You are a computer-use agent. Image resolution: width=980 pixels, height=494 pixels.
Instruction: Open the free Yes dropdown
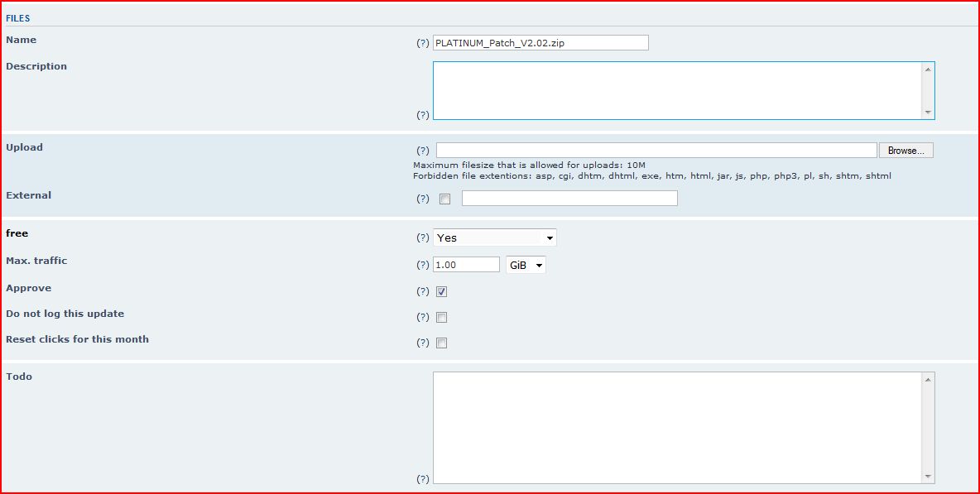tap(495, 237)
